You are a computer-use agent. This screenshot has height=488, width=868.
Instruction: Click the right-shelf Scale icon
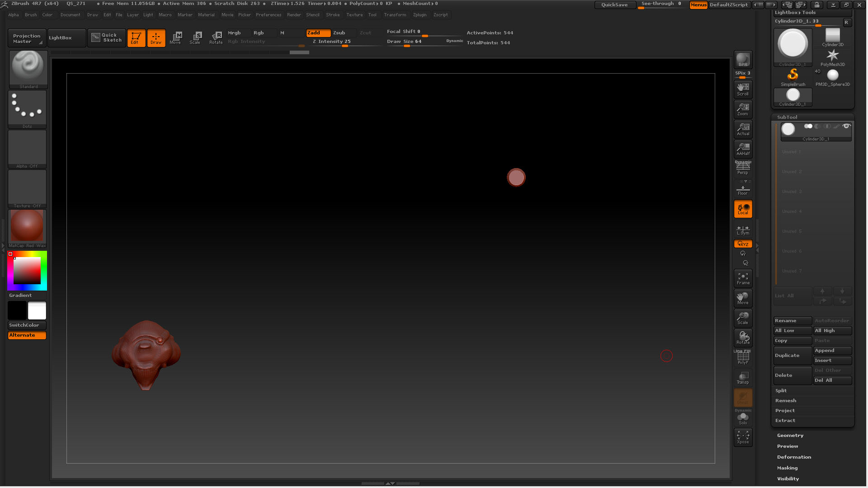click(743, 318)
